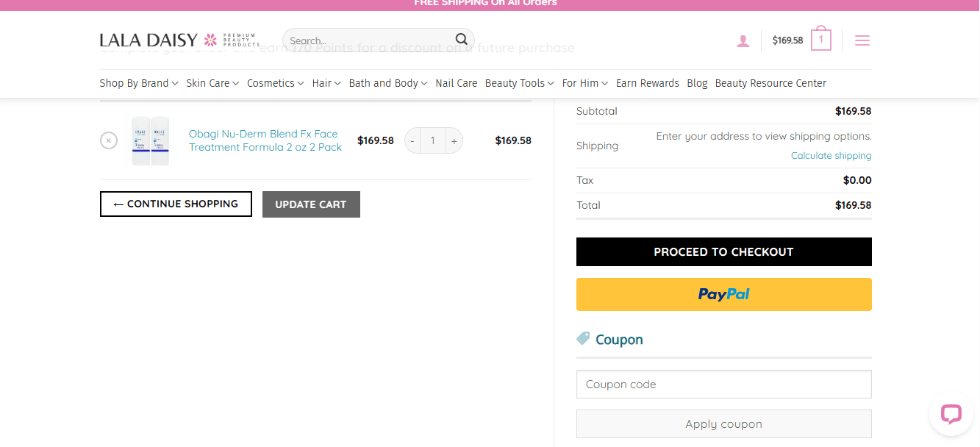This screenshot has width=980, height=447.
Task: Focus the quantity number field
Action: pos(433,140)
